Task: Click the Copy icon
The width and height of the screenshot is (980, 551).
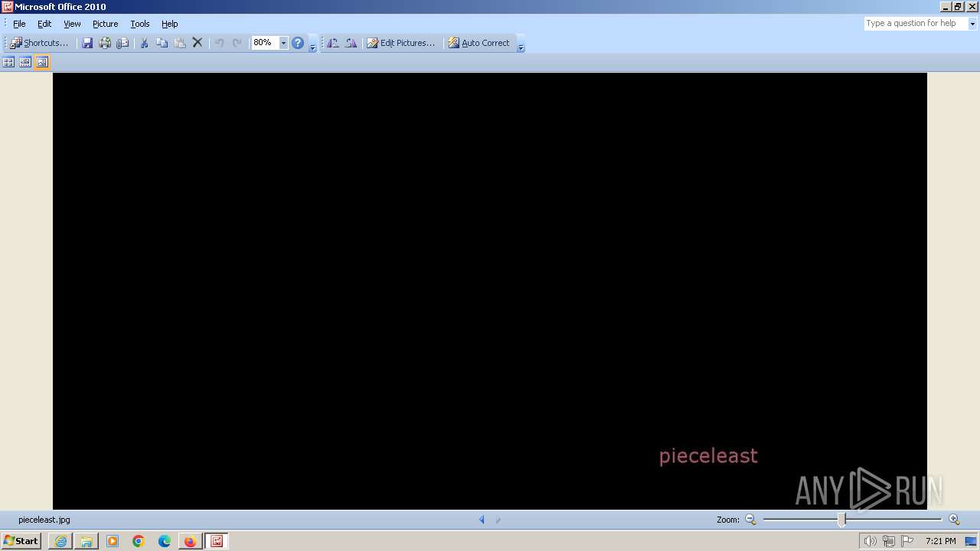Action: click(x=162, y=43)
